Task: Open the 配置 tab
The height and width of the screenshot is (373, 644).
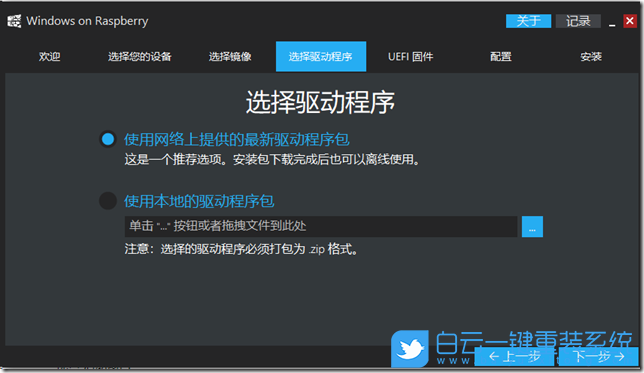Action: pyautogui.click(x=501, y=56)
